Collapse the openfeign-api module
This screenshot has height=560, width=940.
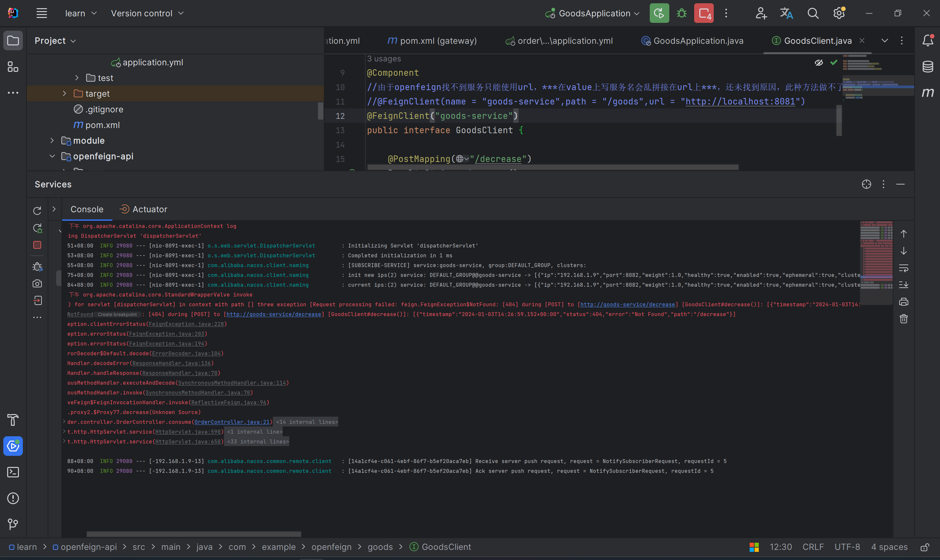52,156
